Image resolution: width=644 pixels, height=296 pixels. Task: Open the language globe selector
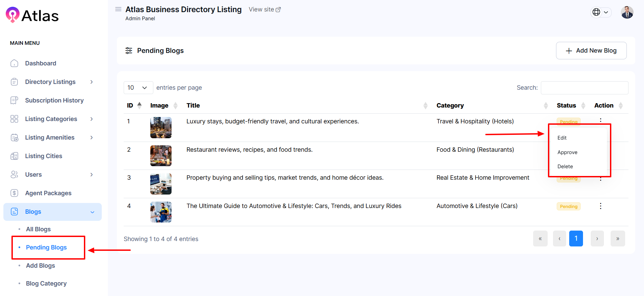(601, 12)
